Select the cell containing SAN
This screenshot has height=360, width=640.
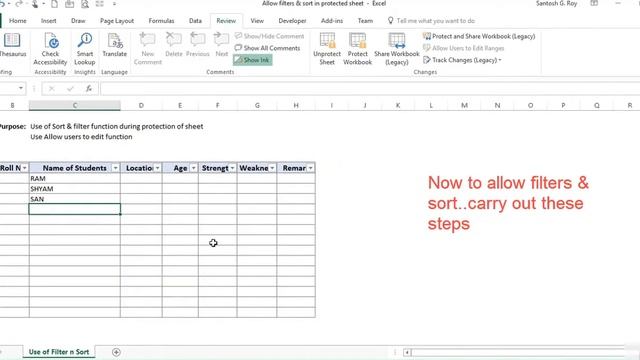(x=75, y=199)
